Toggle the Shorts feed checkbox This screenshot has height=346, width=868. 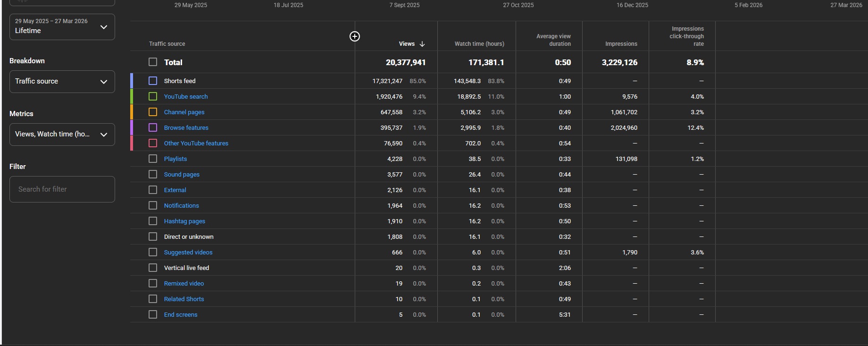click(x=153, y=81)
